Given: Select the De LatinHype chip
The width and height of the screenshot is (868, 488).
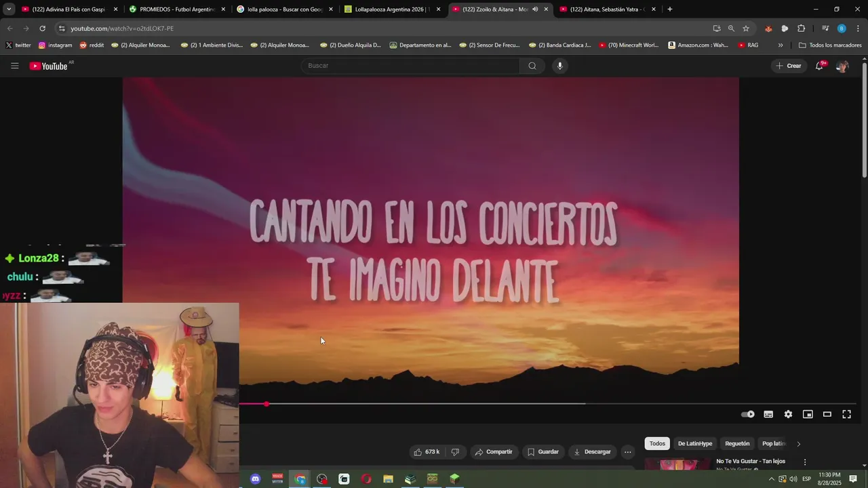Looking at the screenshot, I should pyautogui.click(x=695, y=443).
